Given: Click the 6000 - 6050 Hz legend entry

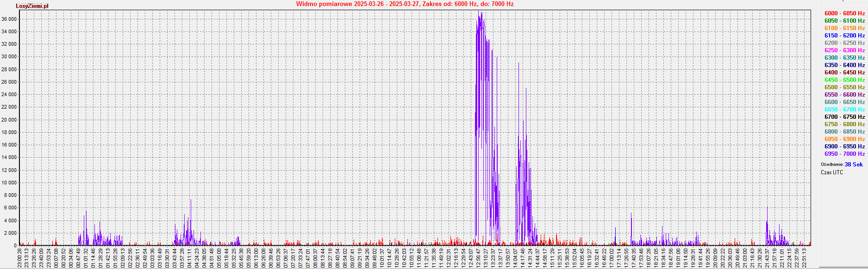Looking at the screenshot, I should click(844, 13).
